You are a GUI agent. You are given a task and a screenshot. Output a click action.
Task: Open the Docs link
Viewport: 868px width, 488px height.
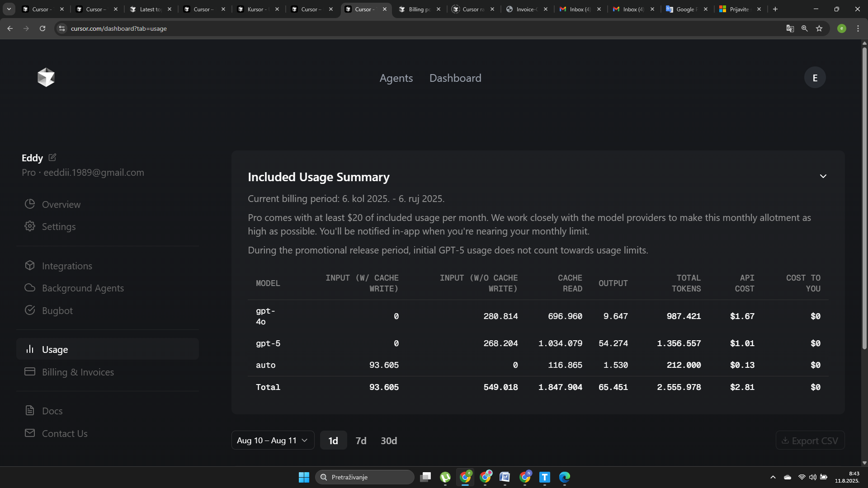[x=52, y=411]
